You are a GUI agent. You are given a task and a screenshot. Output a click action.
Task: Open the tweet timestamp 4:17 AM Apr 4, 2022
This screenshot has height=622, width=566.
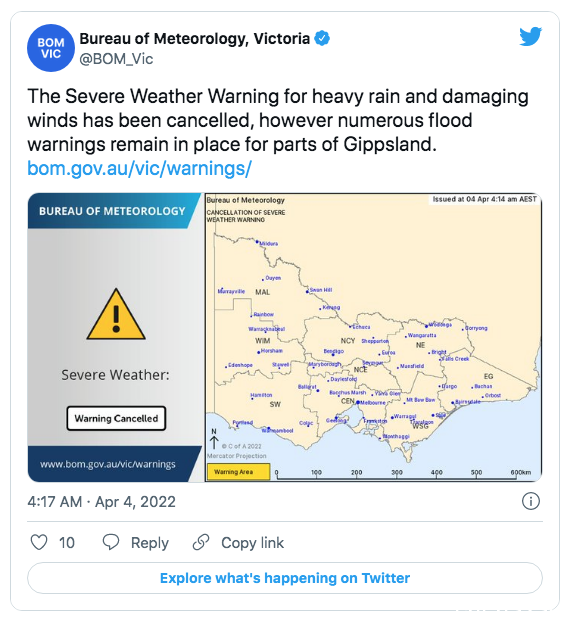(x=102, y=502)
